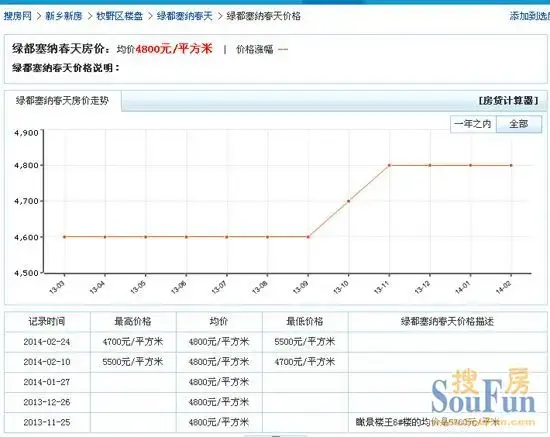Click the 13-12 data point on chart
The height and width of the screenshot is (437, 550).
[x=430, y=165]
